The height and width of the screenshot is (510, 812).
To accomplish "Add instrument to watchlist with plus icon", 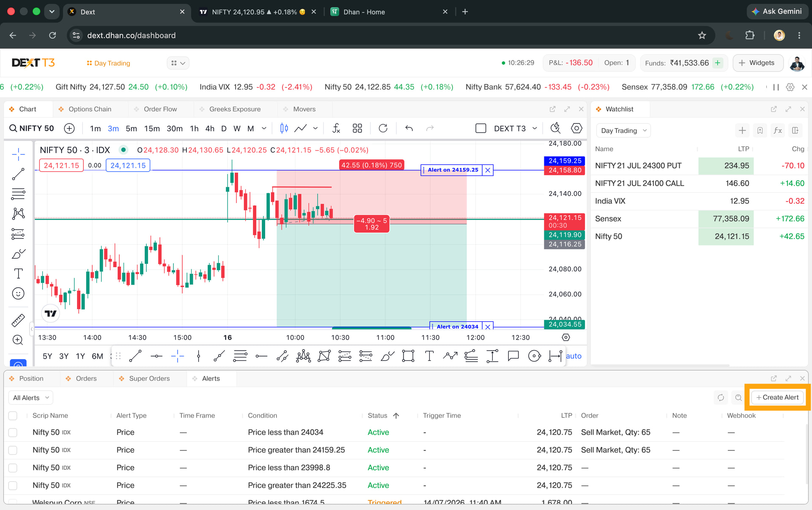I will [x=742, y=130].
